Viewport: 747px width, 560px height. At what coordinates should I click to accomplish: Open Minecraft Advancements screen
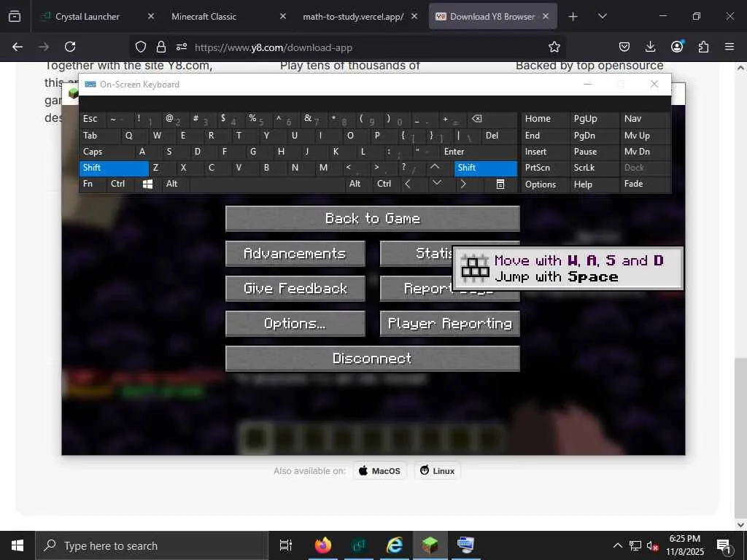coord(295,253)
